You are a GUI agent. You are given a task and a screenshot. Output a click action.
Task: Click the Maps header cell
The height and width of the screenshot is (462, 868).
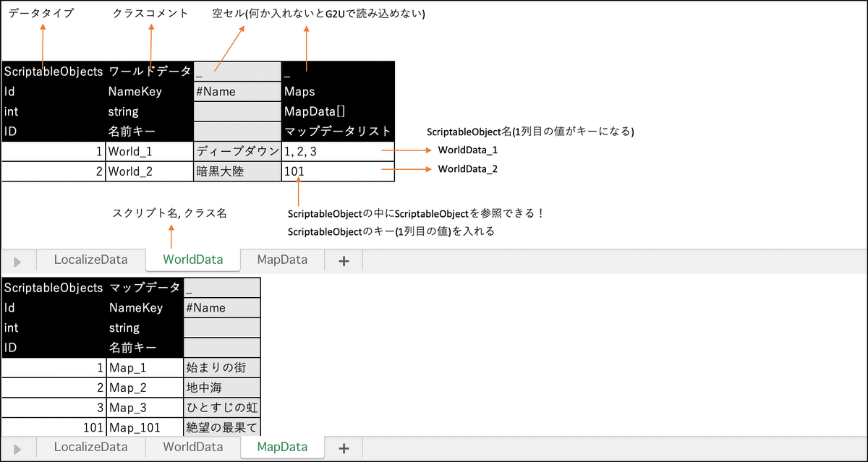(338, 91)
